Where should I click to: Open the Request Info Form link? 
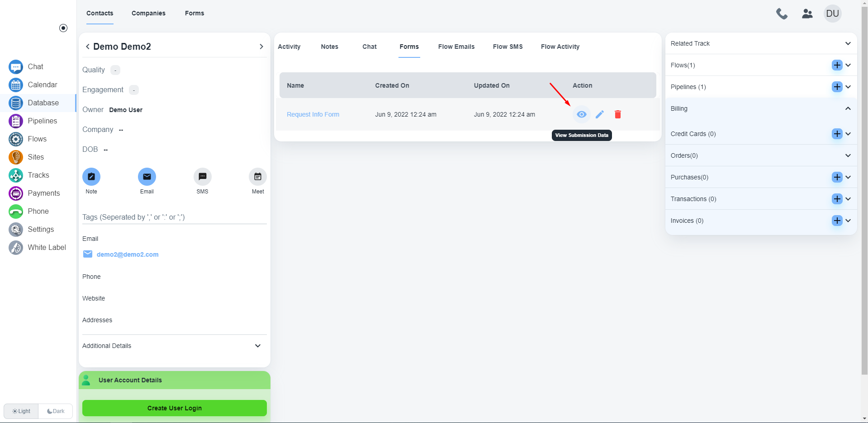[x=313, y=114]
